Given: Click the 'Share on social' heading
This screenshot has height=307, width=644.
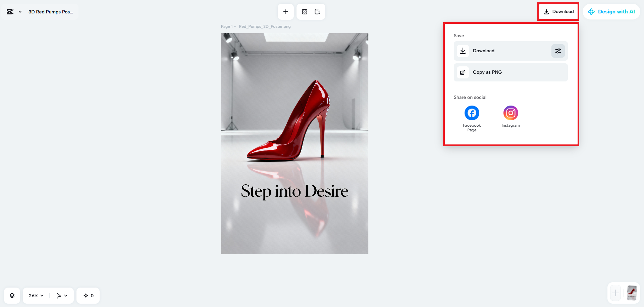Looking at the screenshot, I should point(470,98).
